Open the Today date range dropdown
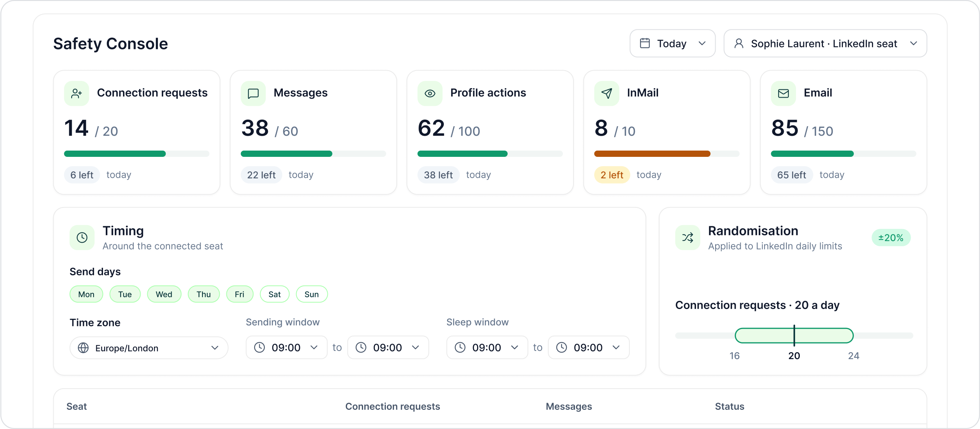 pyautogui.click(x=673, y=43)
